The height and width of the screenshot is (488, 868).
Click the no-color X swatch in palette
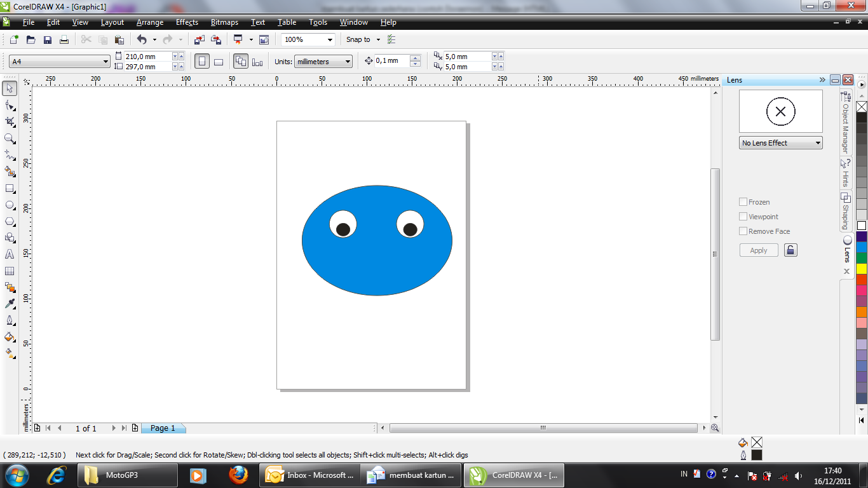point(862,107)
